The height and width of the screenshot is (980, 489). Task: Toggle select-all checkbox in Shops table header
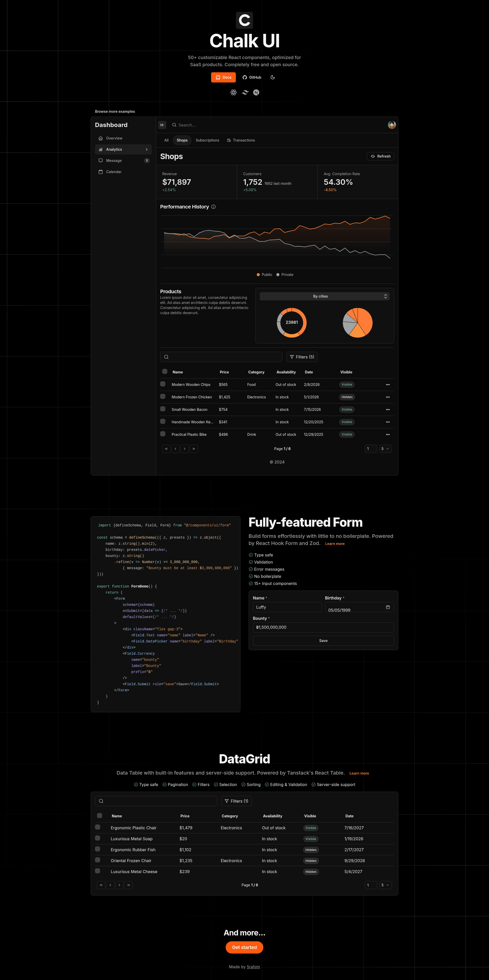pyautogui.click(x=165, y=371)
